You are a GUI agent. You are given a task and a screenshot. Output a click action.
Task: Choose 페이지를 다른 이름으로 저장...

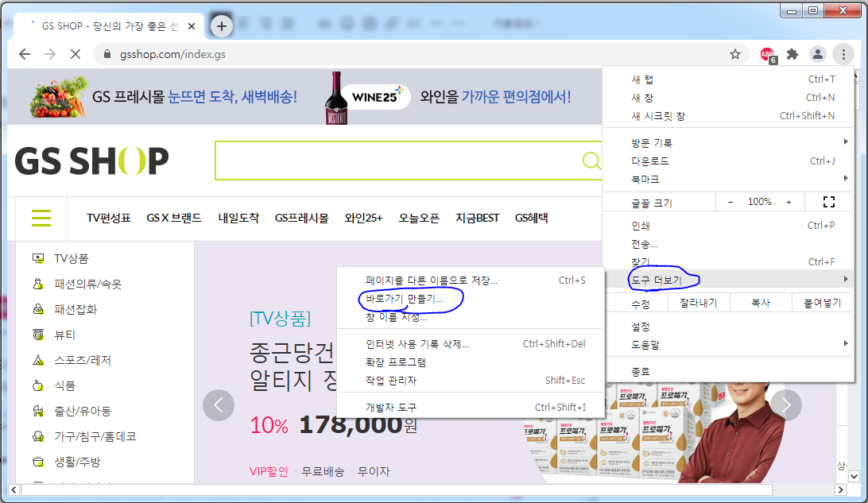tap(470, 280)
